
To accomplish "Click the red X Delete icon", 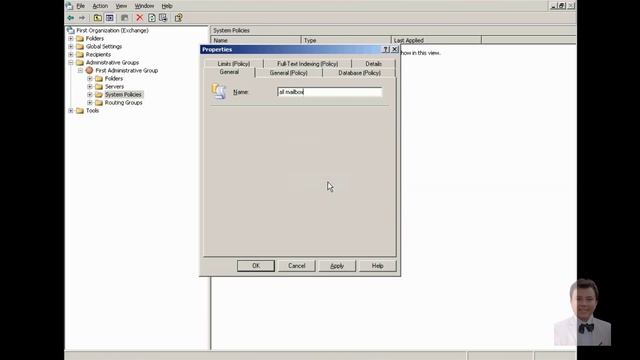I will pos(140,18).
